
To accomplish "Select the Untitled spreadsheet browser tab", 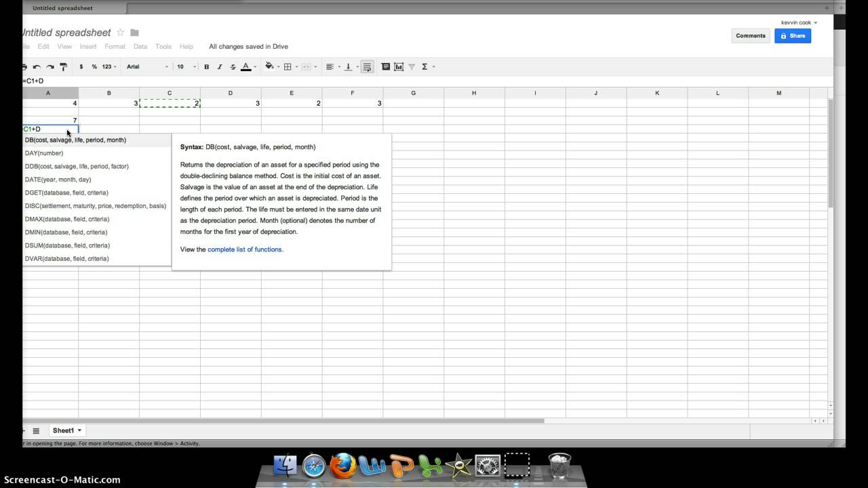I will click(x=62, y=8).
